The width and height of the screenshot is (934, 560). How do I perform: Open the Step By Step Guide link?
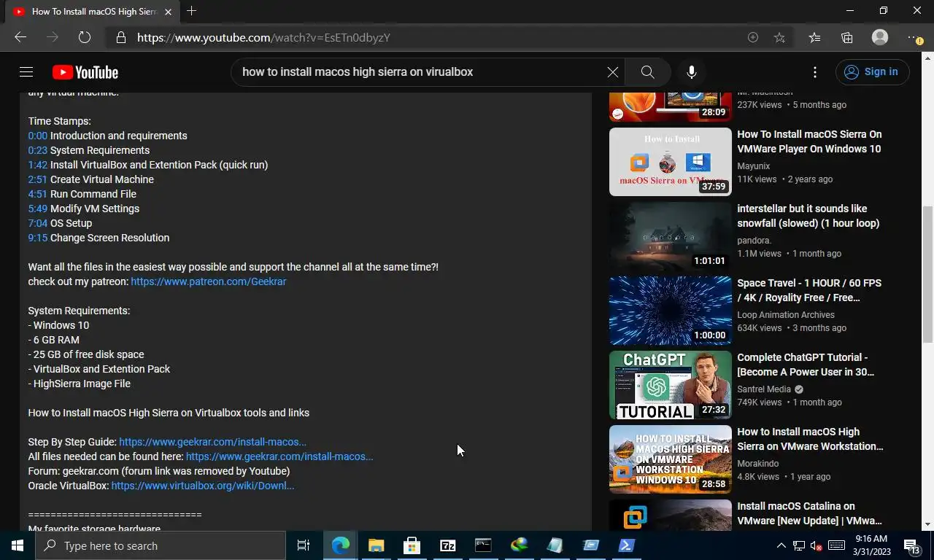(212, 442)
